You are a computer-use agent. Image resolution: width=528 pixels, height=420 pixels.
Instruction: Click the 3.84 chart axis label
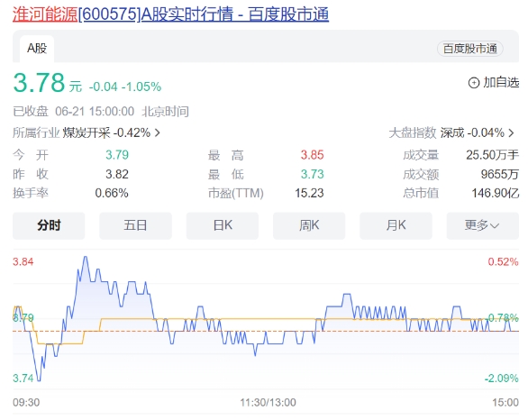23,261
